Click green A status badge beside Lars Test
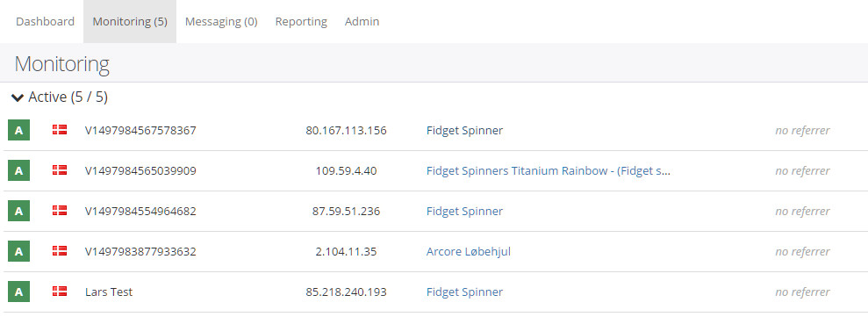The height and width of the screenshot is (324, 868). [x=18, y=292]
